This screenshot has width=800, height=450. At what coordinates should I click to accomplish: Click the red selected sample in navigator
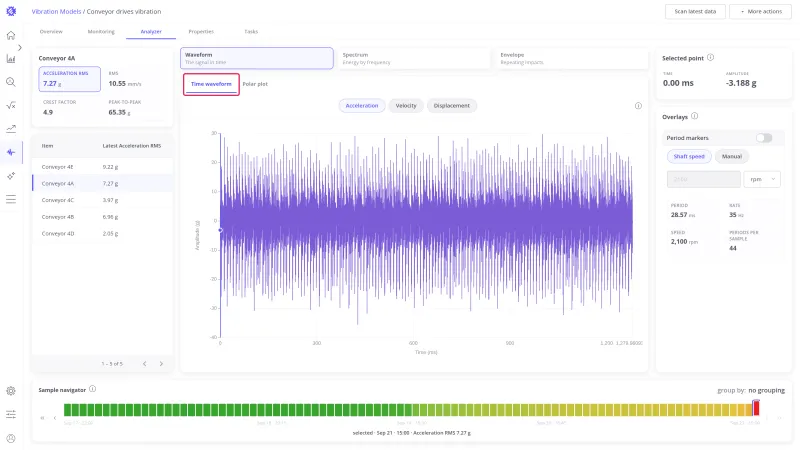756,408
